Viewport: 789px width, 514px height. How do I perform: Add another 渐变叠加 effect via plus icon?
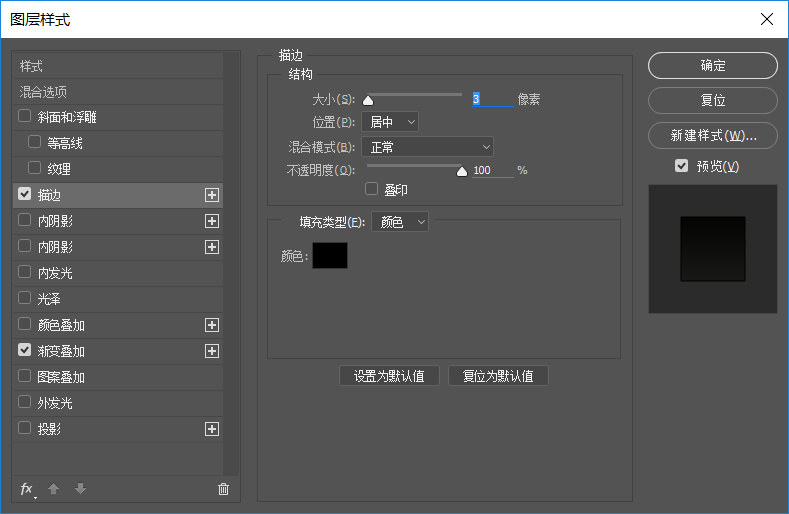212,351
